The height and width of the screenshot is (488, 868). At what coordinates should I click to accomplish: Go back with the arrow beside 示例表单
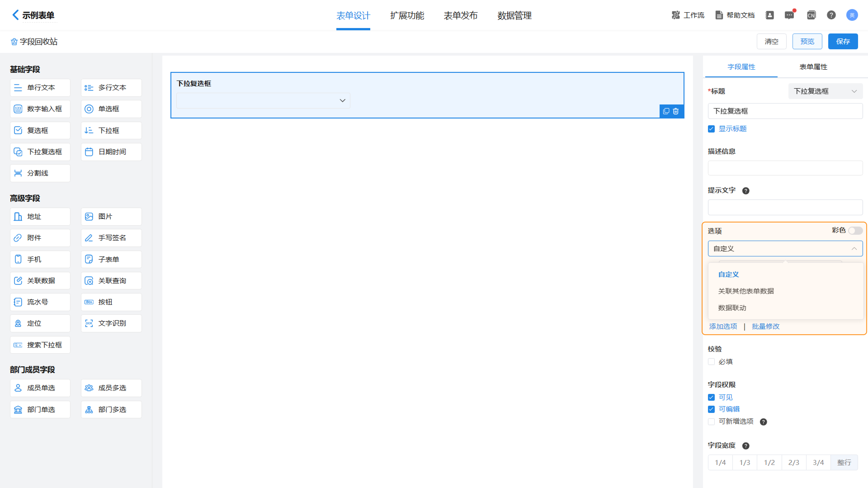(x=15, y=15)
